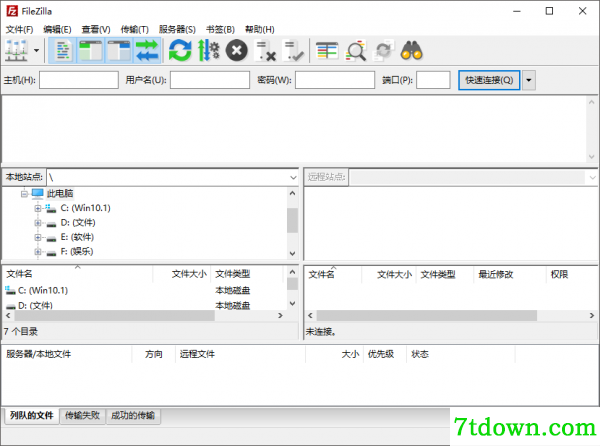Toggle message log display

point(63,50)
